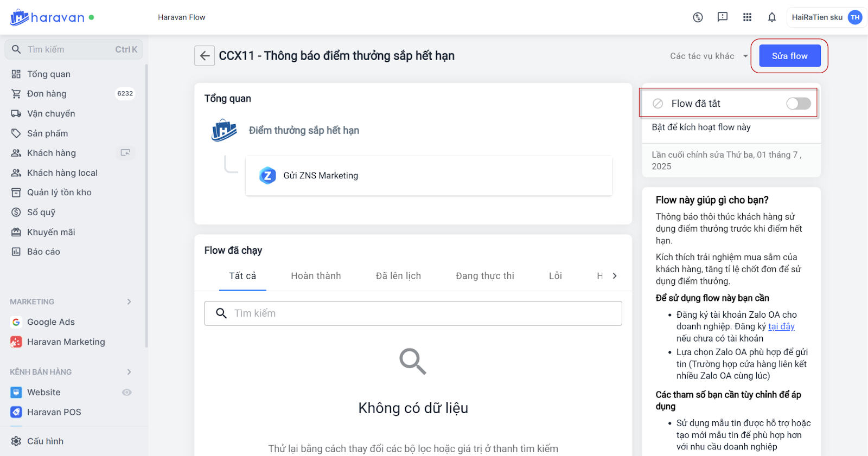Open the apps grid icon
The width and height of the screenshot is (868, 456).
[x=747, y=17]
